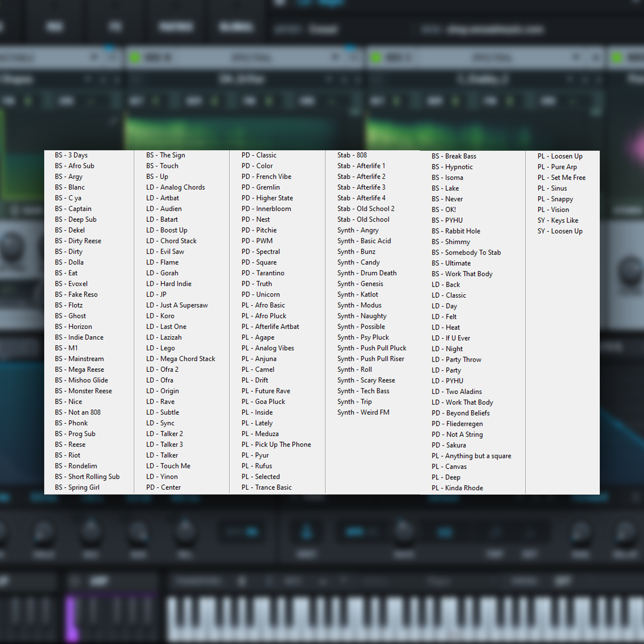
Task: Load the LD - Mega Chord Stack preset
Action: pyautogui.click(x=180, y=359)
